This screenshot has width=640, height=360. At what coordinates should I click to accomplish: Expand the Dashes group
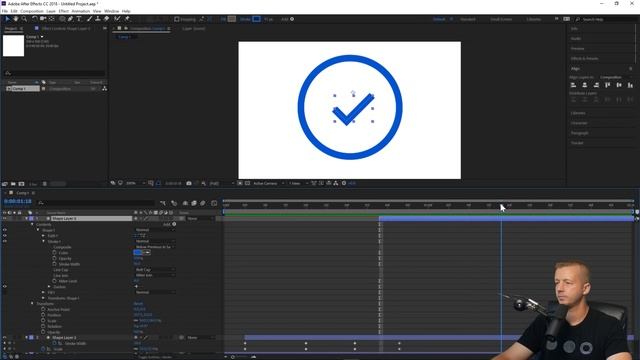pos(49,287)
